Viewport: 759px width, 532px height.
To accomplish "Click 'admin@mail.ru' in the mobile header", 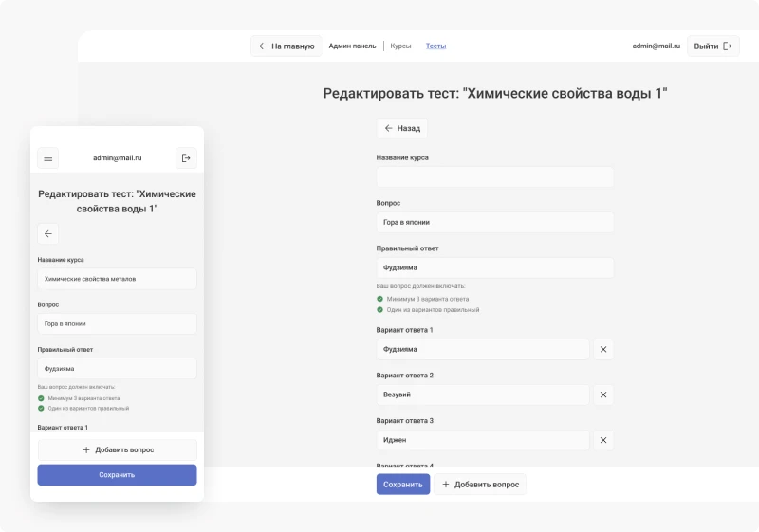I will 117,158.
